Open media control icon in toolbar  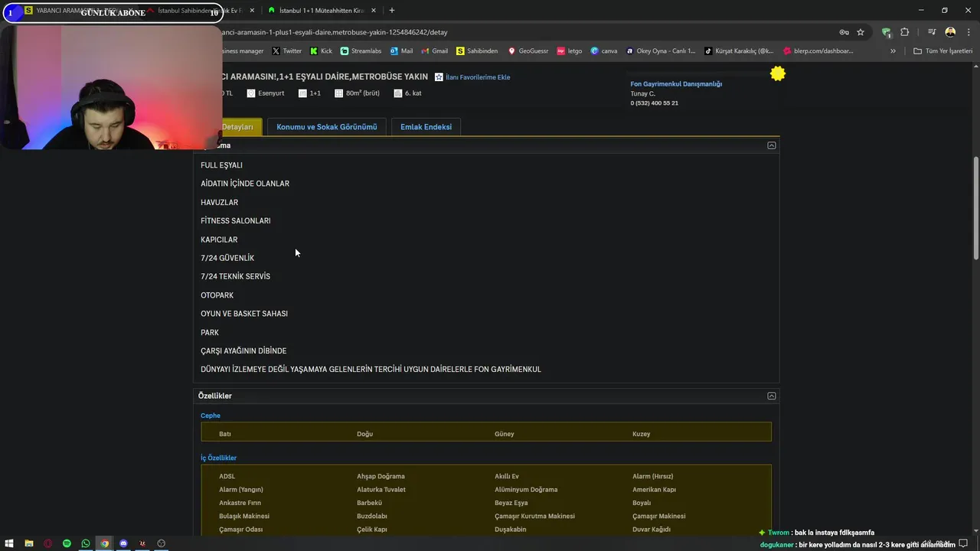pos(932,32)
